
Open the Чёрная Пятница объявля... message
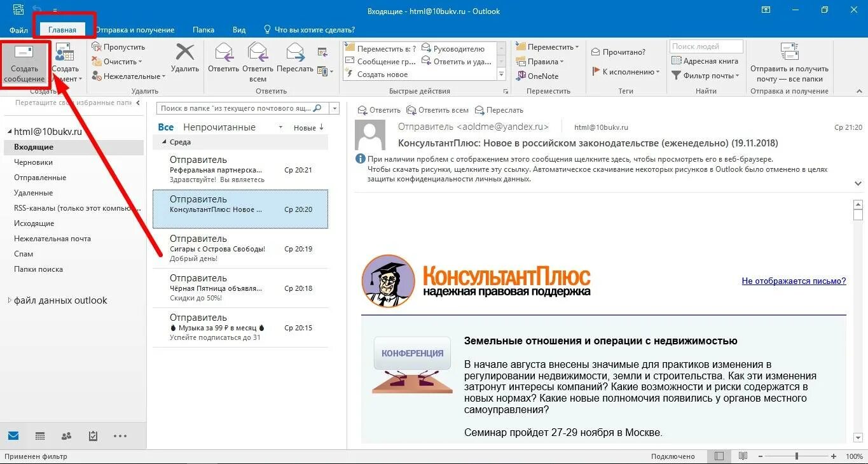pos(240,288)
